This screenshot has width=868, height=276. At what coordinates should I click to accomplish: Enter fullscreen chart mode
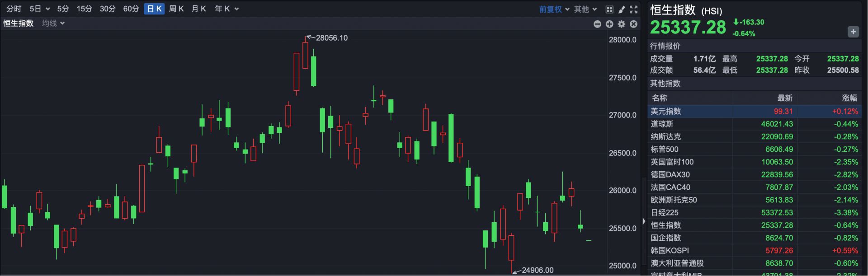[x=634, y=9]
